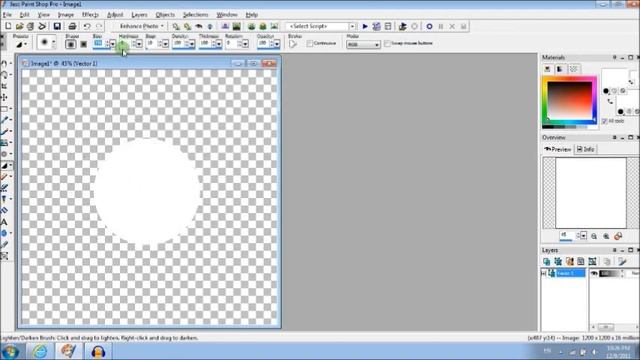Image resolution: width=640 pixels, height=360 pixels.
Task: Click the New image icon
Action: click(8, 26)
